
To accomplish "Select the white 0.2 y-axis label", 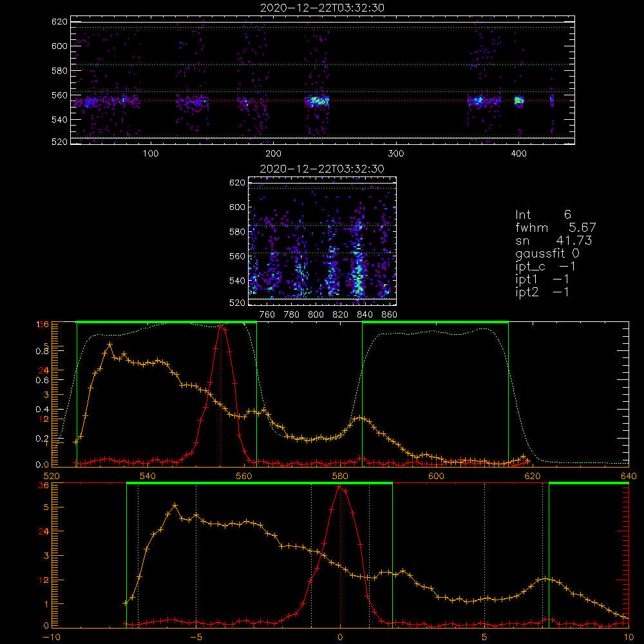I will (x=43, y=439).
